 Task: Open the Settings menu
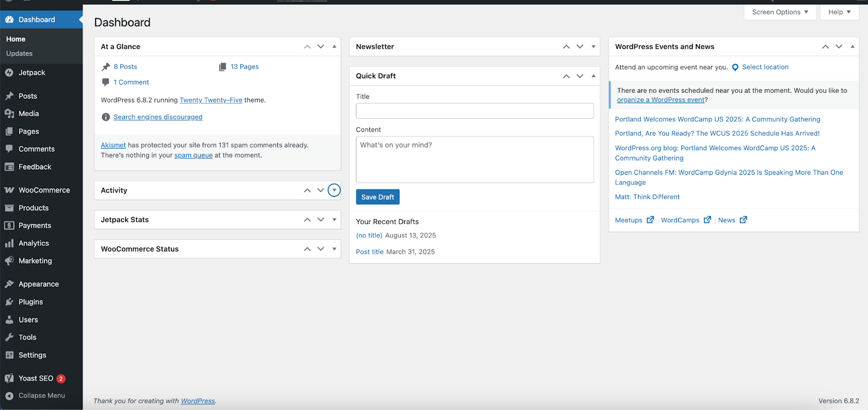coord(41,355)
